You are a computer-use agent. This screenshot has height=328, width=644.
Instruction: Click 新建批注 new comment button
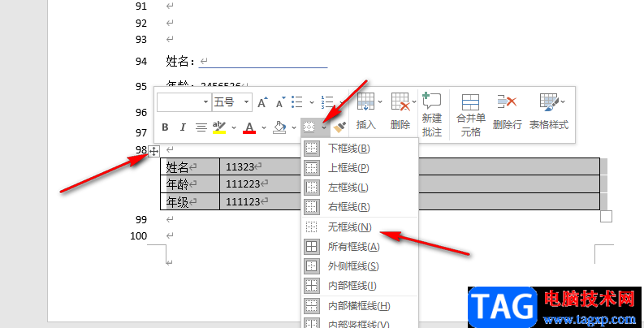pyautogui.click(x=432, y=114)
